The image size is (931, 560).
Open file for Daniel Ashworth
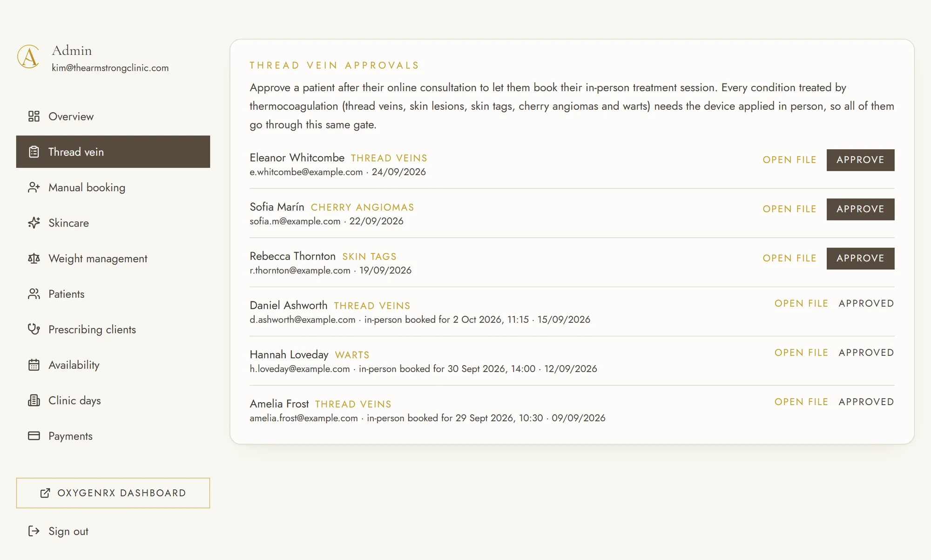point(801,304)
